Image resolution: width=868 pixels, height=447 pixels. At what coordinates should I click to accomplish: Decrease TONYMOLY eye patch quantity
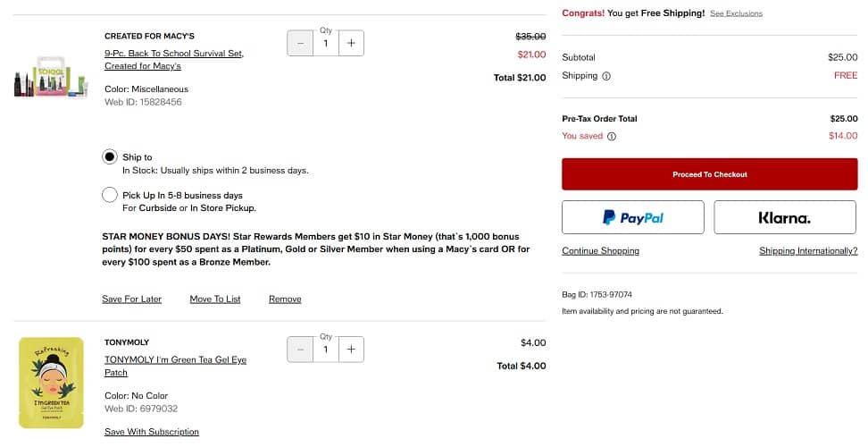pos(300,350)
